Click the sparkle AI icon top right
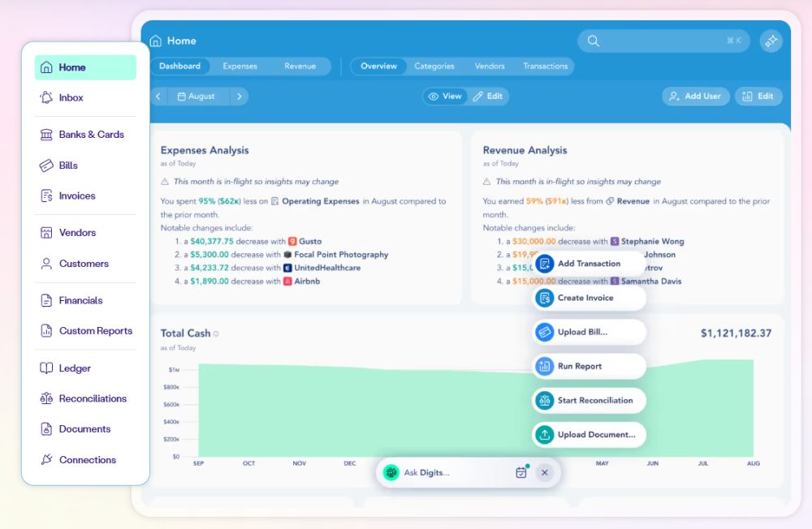The height and width of the screenshot is (529, 812). coord(771,41)
